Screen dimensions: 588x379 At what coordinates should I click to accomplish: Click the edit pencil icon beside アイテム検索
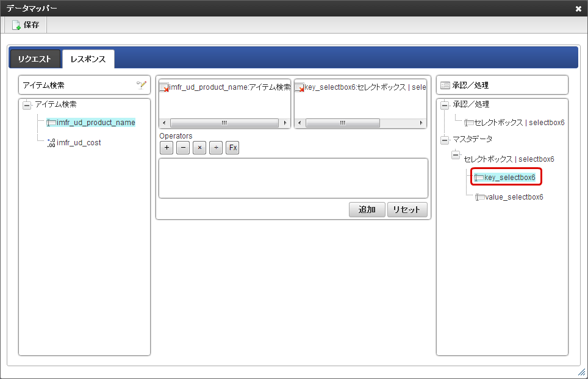142,85
